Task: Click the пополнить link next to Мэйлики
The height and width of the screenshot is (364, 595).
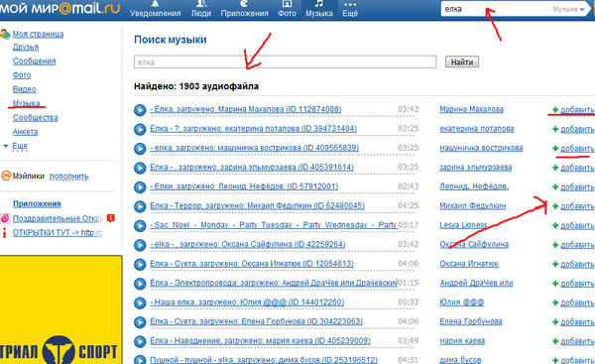Action: point(69,177)
